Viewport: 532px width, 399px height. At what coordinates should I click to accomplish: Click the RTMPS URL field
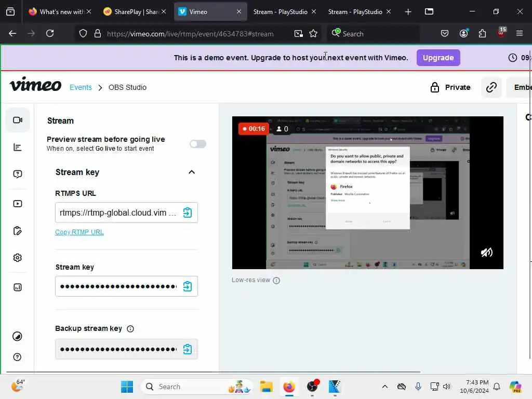pos(126,212)
